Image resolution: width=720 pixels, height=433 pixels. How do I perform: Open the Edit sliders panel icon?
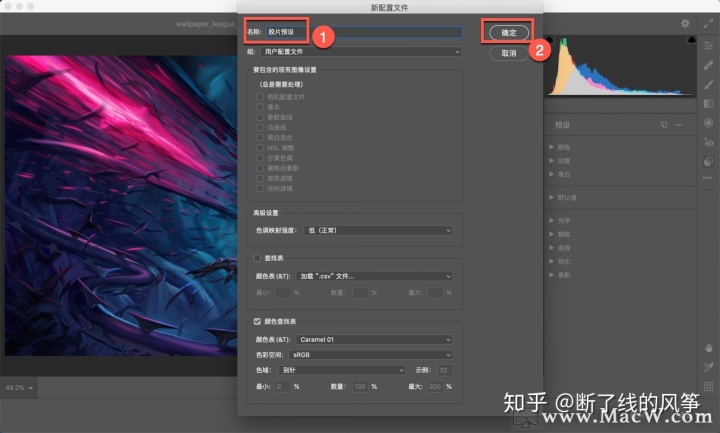click(x=709, y=45)
